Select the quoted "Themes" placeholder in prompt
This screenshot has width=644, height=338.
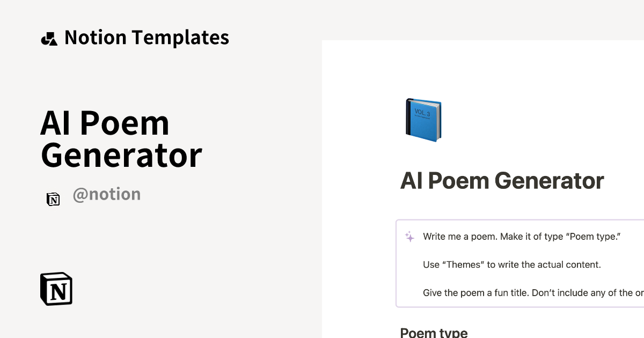[x=463, y=264]
